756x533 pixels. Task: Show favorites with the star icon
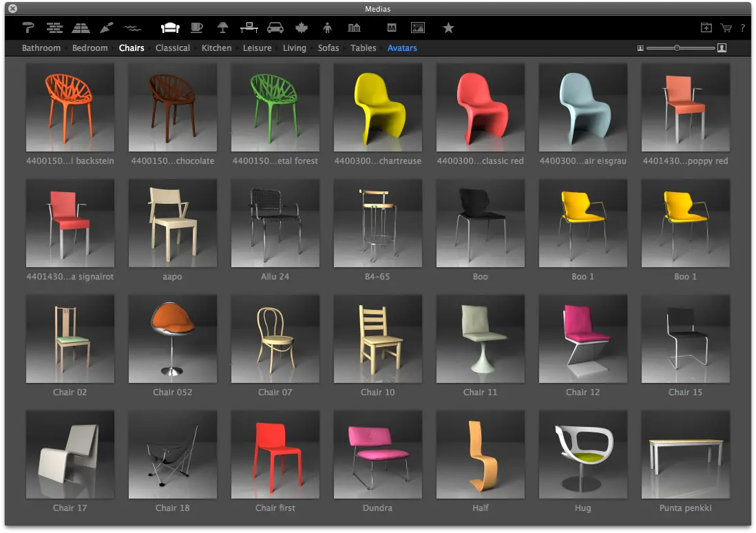[448, 28]
